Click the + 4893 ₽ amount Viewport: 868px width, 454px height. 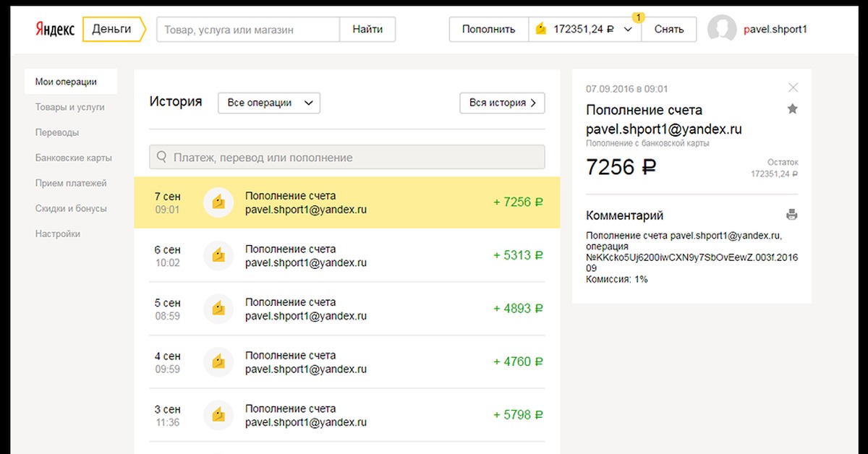point(518,309)
